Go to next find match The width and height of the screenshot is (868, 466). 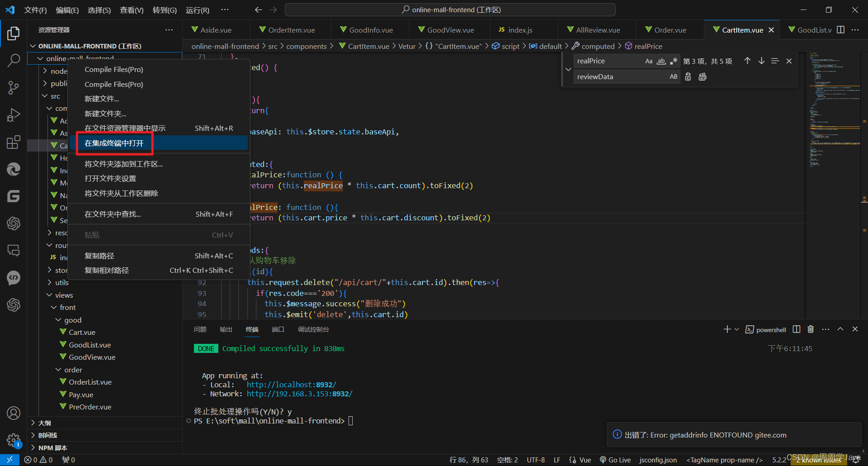(761, 61)
